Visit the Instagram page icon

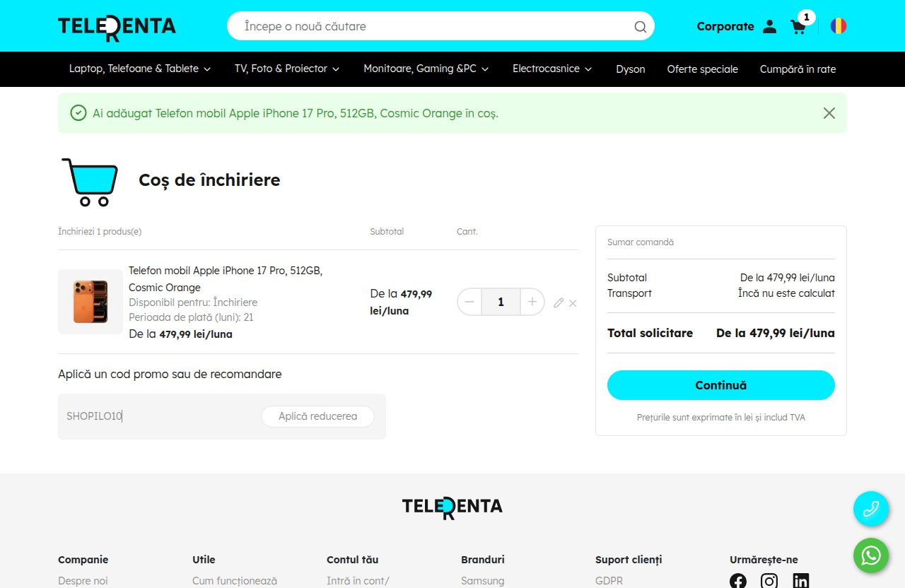(x=769, y=581)
